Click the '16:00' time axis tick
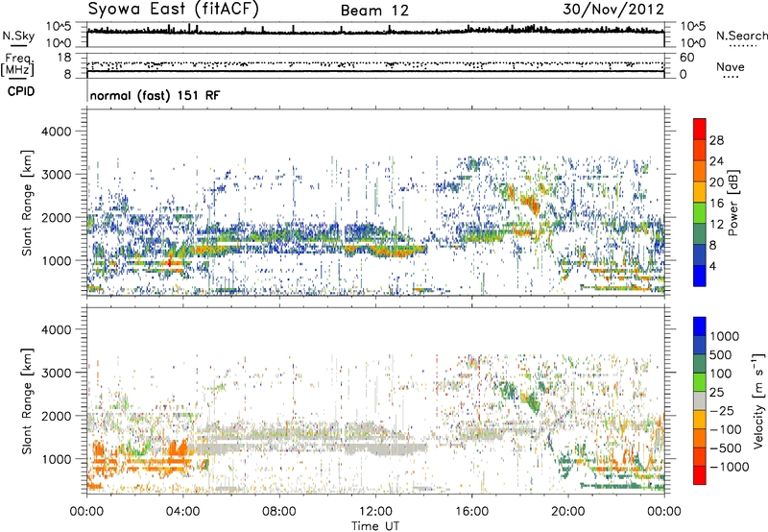768x532 pixels. [x=471, y=512]
